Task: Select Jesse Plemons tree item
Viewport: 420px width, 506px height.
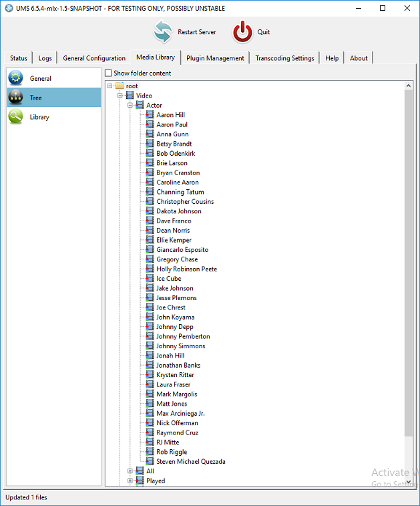Action: pos(176,298)
